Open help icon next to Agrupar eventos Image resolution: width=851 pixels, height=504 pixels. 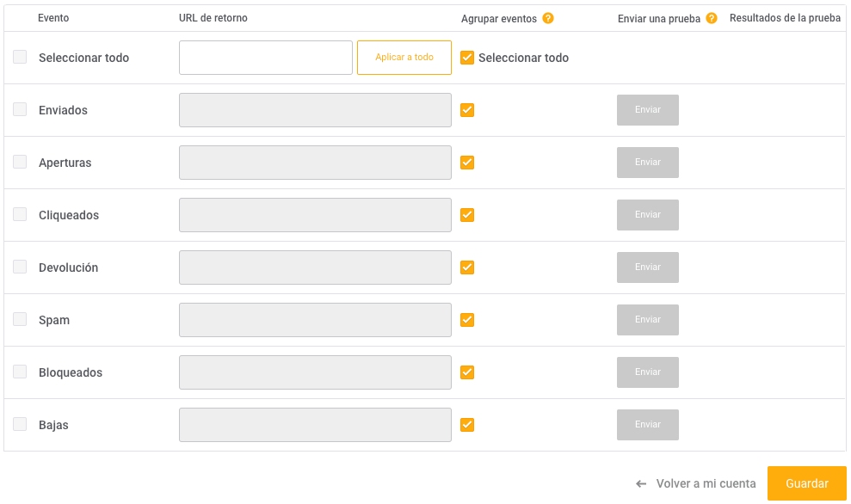[x=548, y=18]
